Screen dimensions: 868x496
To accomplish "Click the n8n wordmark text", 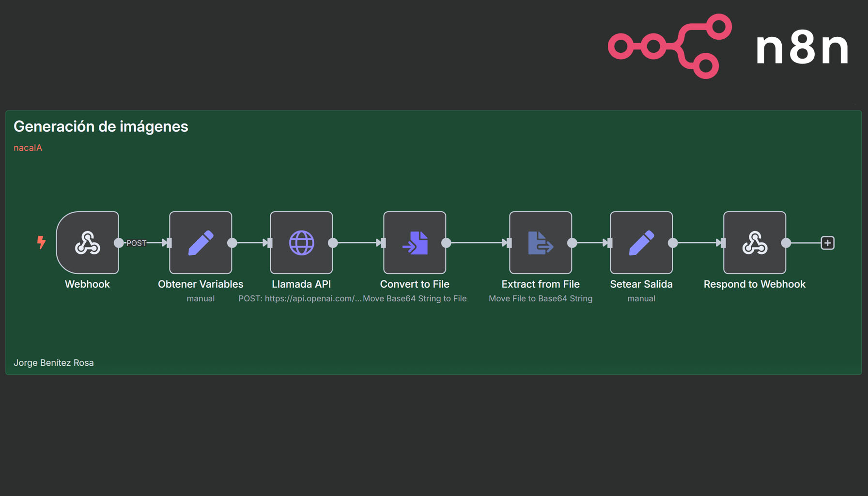I will point(802,47).
